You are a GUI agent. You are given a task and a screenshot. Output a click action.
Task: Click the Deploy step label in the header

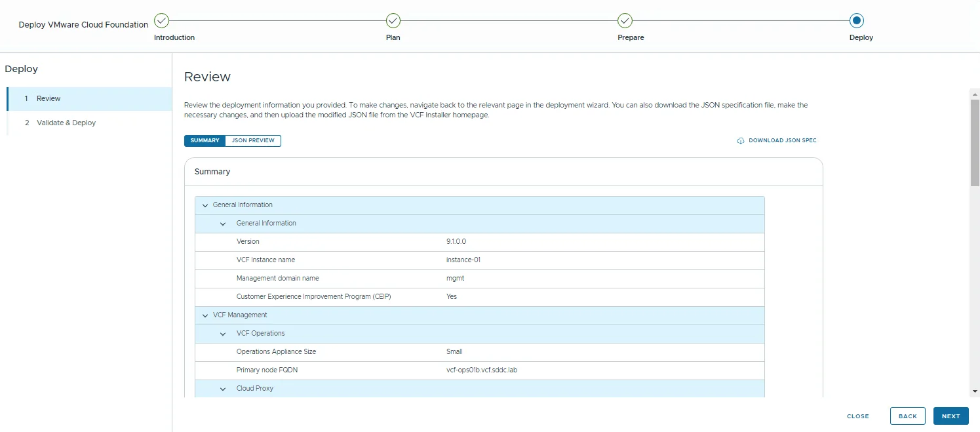[861, 38]
